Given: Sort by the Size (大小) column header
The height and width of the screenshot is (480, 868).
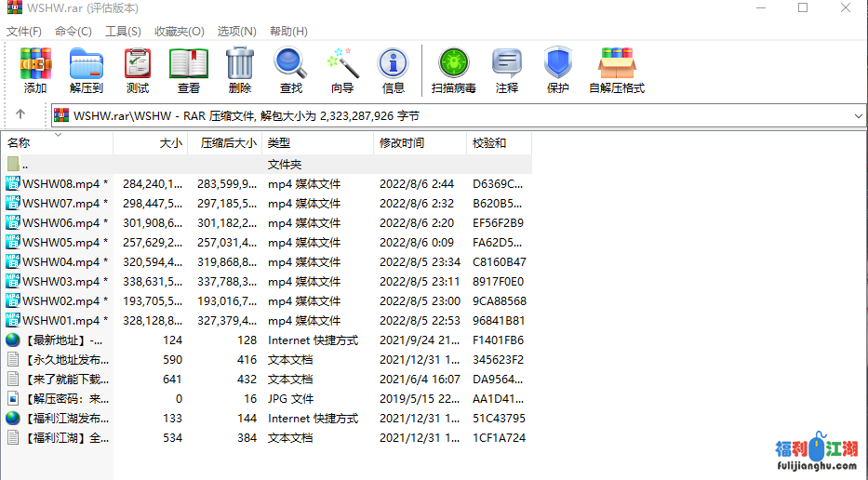Looking at the screenshot, I should pyautogui.click(x=170, y=143).
